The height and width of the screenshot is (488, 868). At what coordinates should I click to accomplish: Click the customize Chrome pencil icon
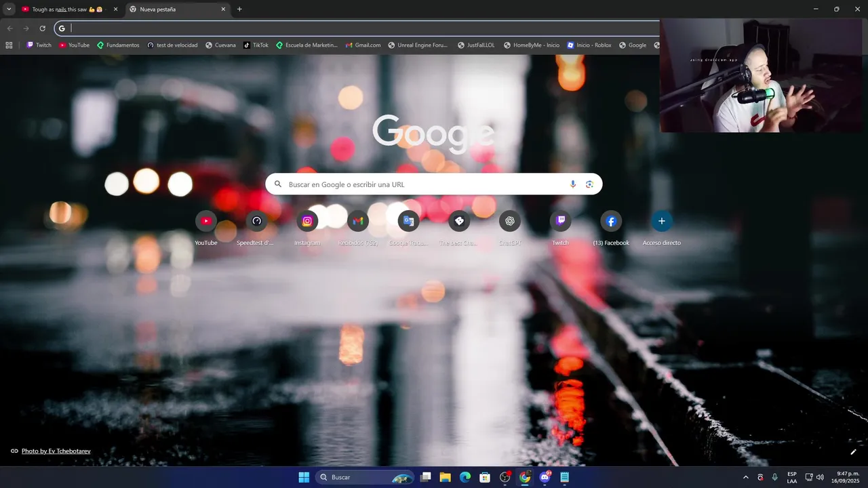[x=853, y=452]
